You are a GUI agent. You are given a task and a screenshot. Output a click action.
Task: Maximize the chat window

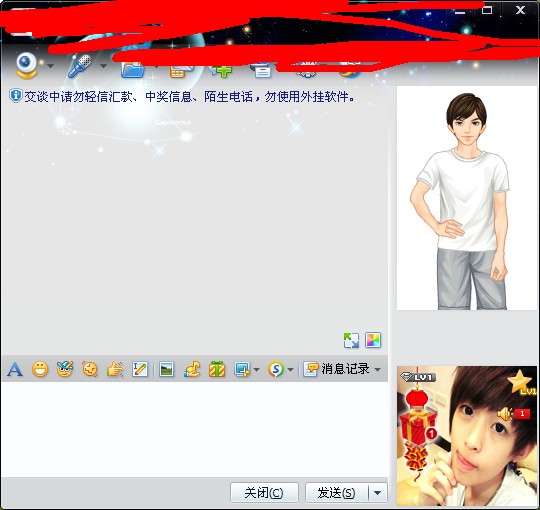[487, 10]
